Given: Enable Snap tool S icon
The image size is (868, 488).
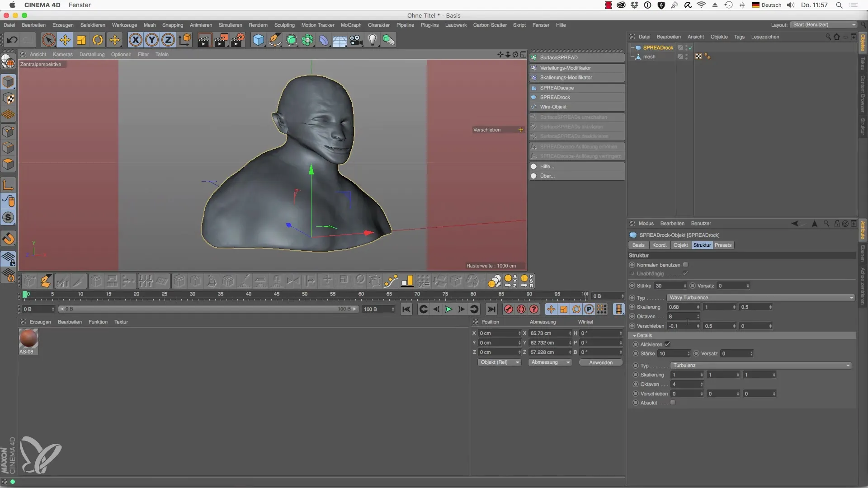Looking at the screenshot, I should 8,218.
